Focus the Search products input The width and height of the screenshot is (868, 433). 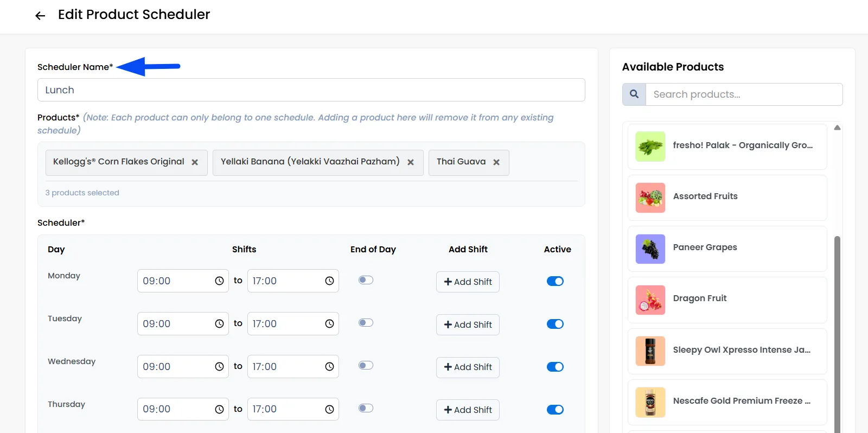click(744, 94)
